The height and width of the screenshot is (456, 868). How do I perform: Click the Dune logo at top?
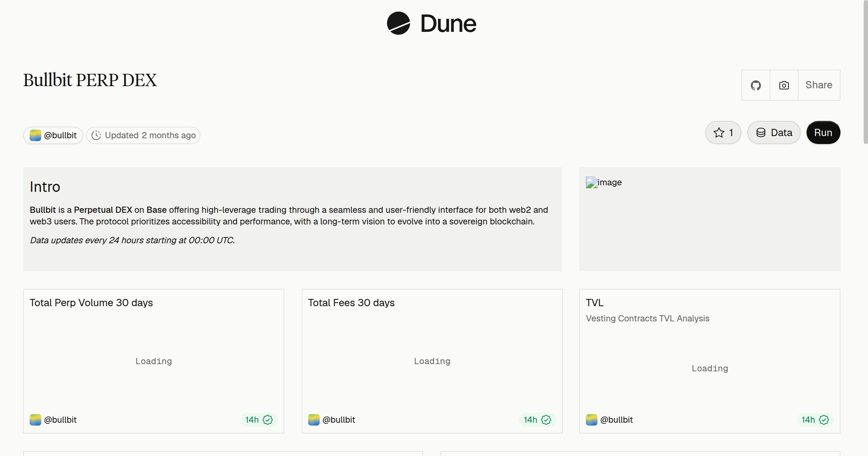[x=431, y=23]
